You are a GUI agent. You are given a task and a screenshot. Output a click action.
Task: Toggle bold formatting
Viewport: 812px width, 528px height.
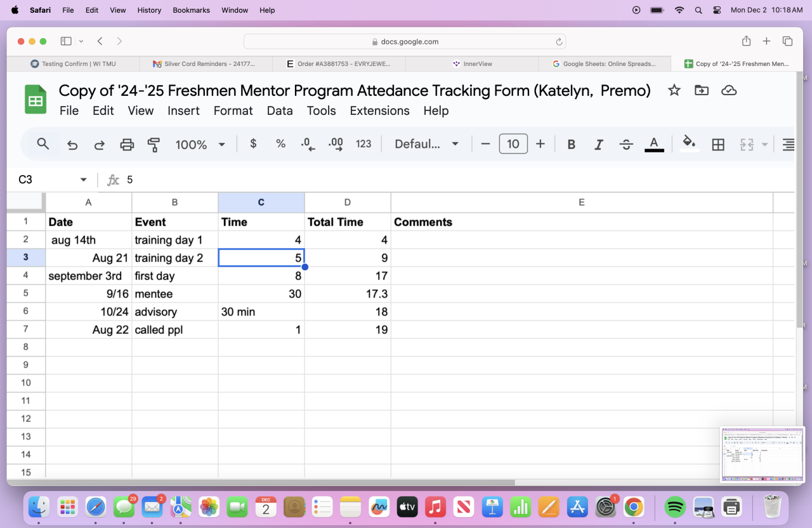pyautogui.click(x=571, y=145)
